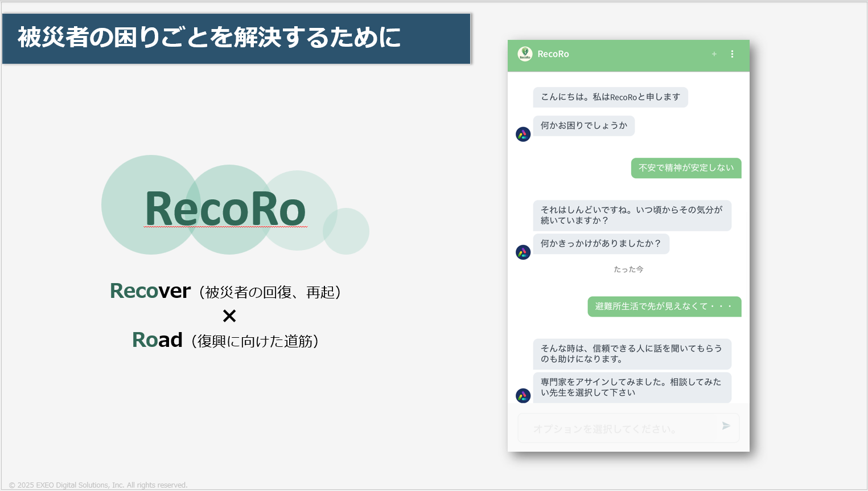The image size is (868, 491).
Task: Click the RecoRo avatar in the chat header
Action: [525, 54]
